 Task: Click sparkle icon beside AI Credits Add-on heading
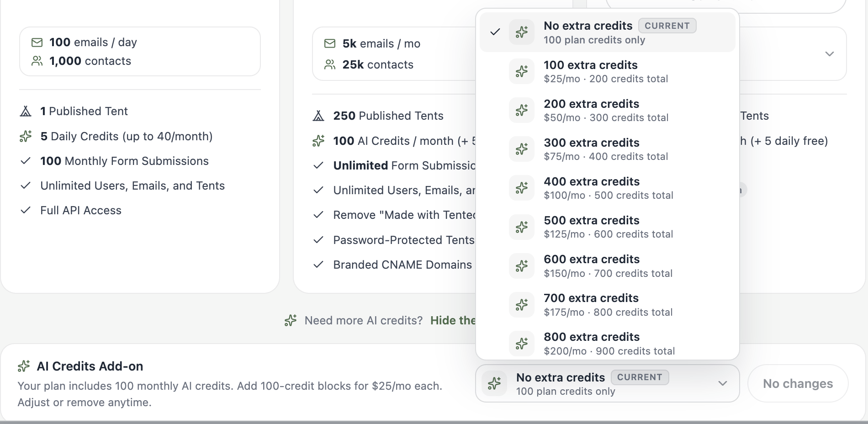pos(24,366)
